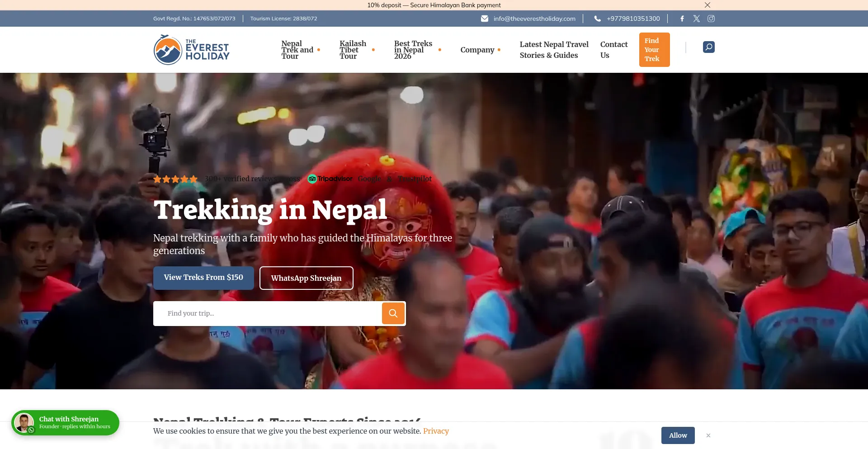Viewport: 868px width, 449px height.
Task: Expand Best Treks in Nepal 2026 menu
Action: click(418, 50)
